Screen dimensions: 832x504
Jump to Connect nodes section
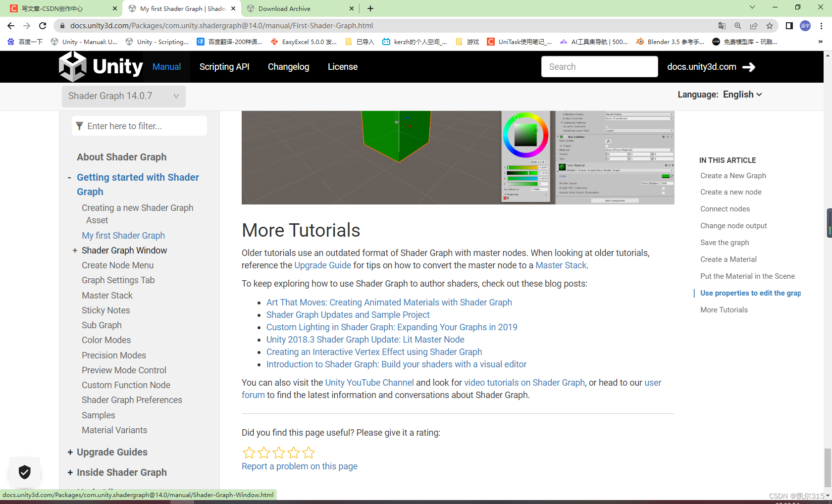pos(725,209)
